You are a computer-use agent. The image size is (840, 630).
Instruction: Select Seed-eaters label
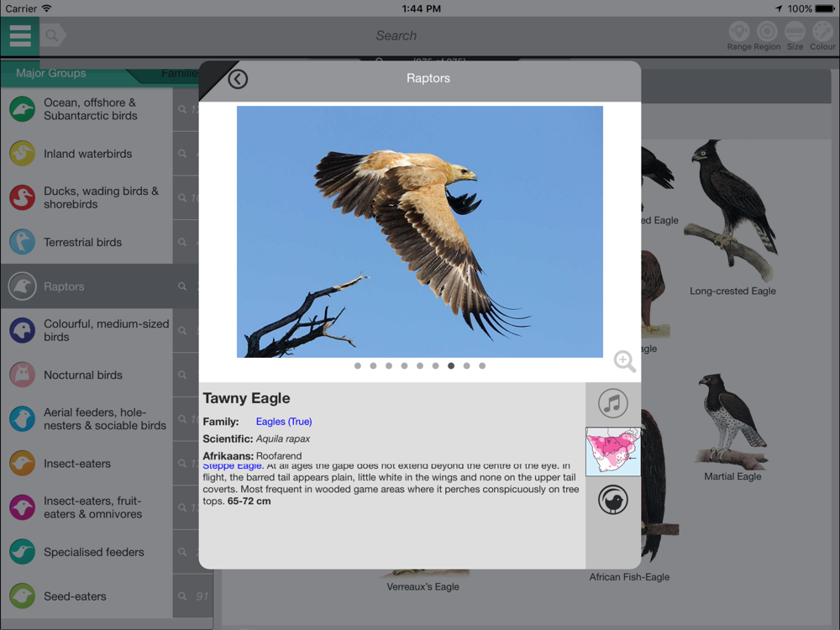(75, 596)
